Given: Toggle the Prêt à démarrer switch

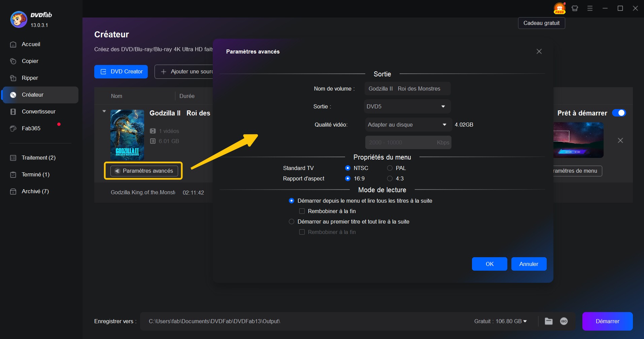Looking at the screenshot, I should 619,113.
